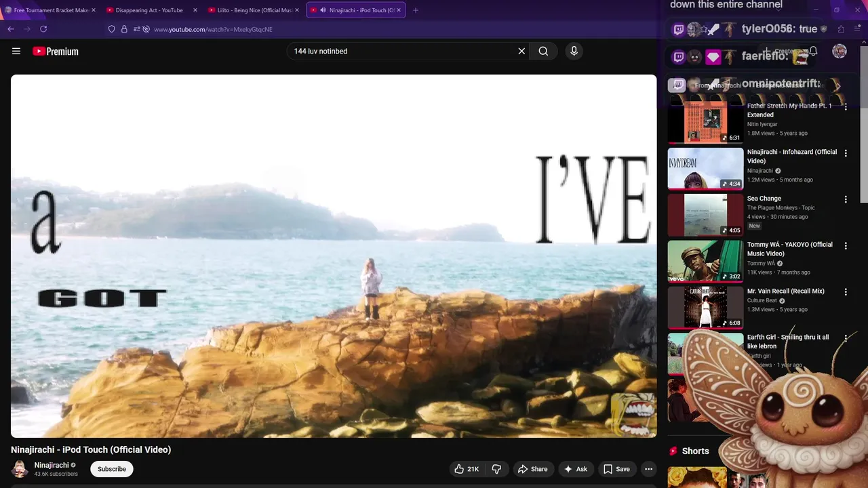Open more actions for video
The height and width of the screenshot is (488, 868).
tap(648, 469)
